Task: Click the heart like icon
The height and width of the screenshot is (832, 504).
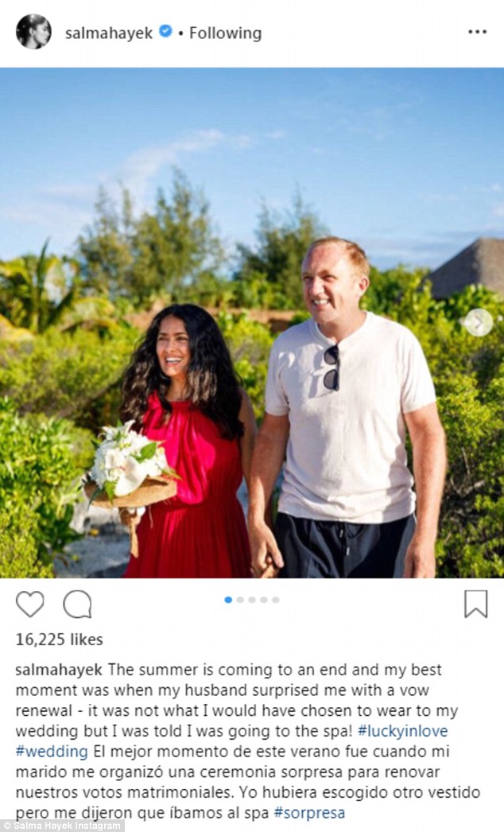Action: click(29, 604)
